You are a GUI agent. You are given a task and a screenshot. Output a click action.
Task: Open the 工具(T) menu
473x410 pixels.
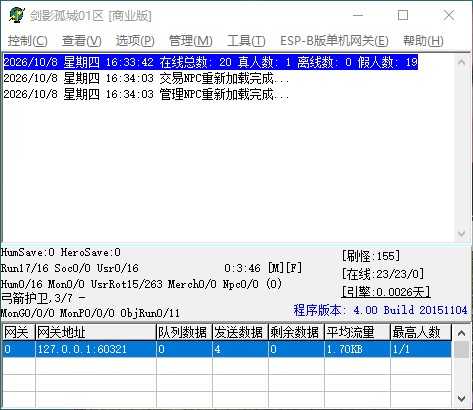[246, 41]
